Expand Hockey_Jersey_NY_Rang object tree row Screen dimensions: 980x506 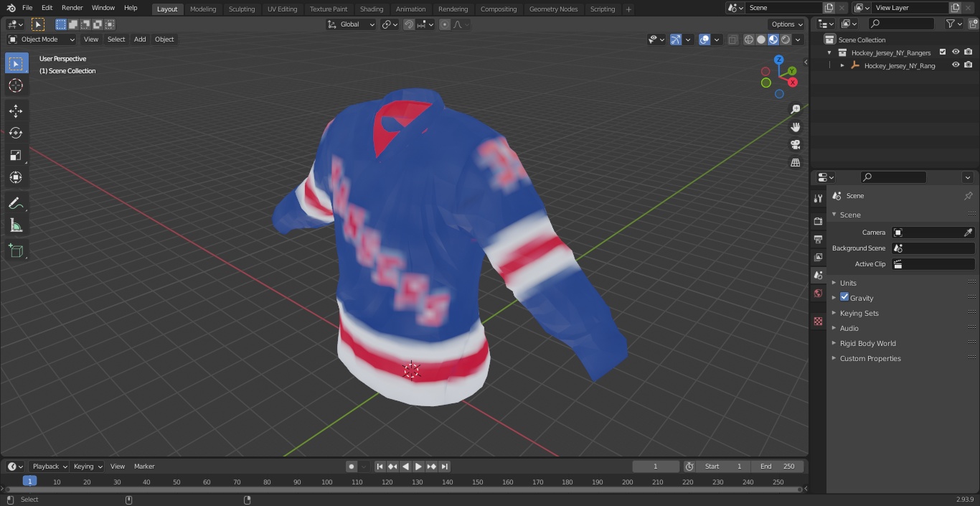842,65
